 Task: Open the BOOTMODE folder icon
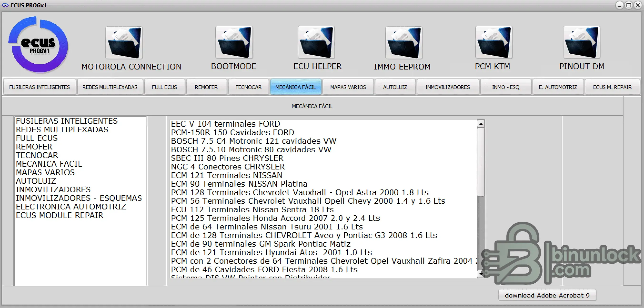(234, 42)
